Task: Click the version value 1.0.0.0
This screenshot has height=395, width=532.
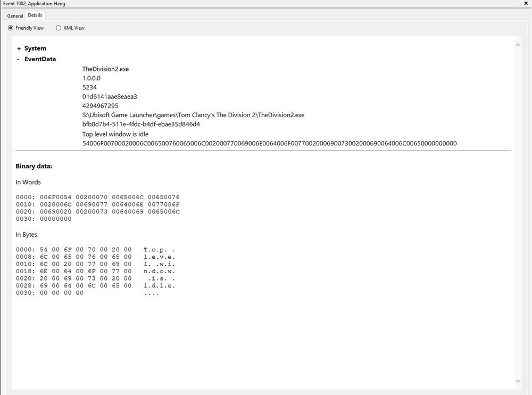Action: tap(92, 78)
